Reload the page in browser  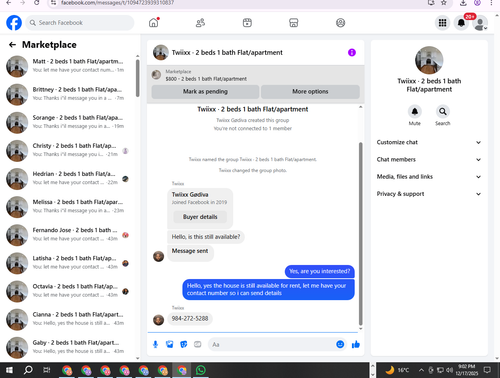tap(37, 3)
